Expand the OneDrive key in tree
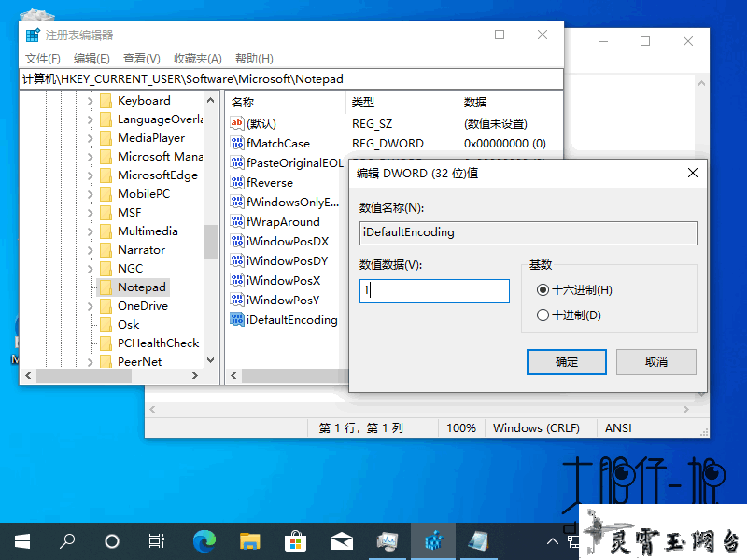Viewport: 747px width, 560px height. point(91,306)
